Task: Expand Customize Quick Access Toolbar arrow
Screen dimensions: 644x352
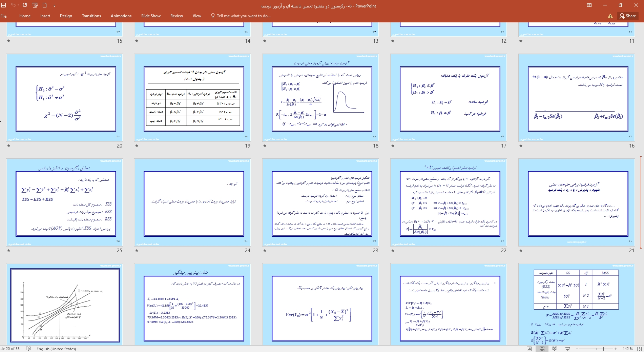Action: click(x=54, y=5)
